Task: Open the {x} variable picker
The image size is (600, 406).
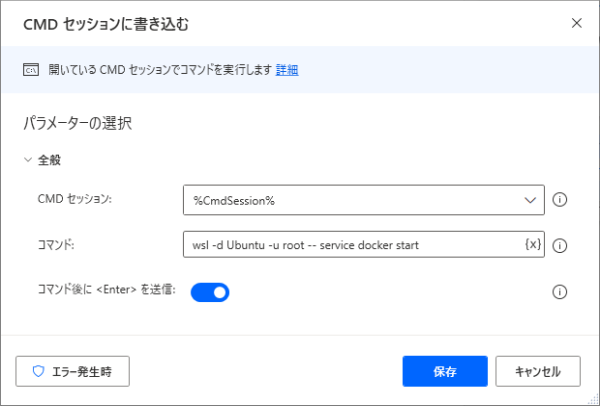Action: (532, 245)
